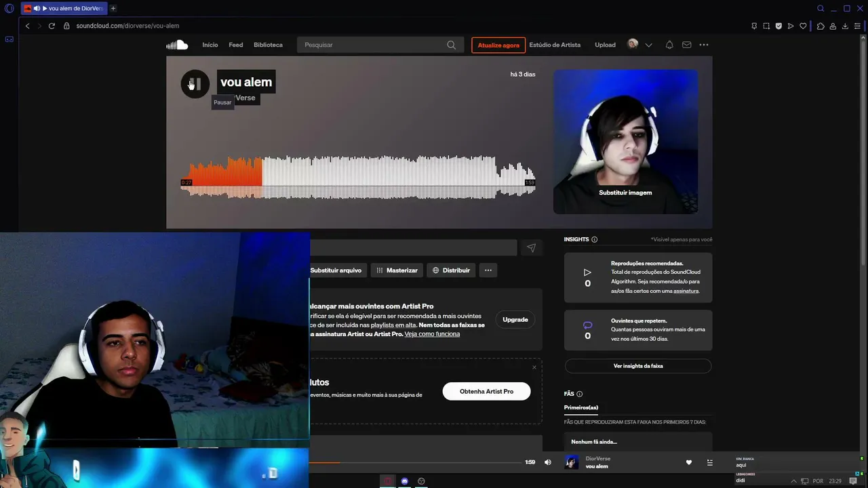Click the Distribuir button
This screenshot has width=868, height=488.
(452, 270)
